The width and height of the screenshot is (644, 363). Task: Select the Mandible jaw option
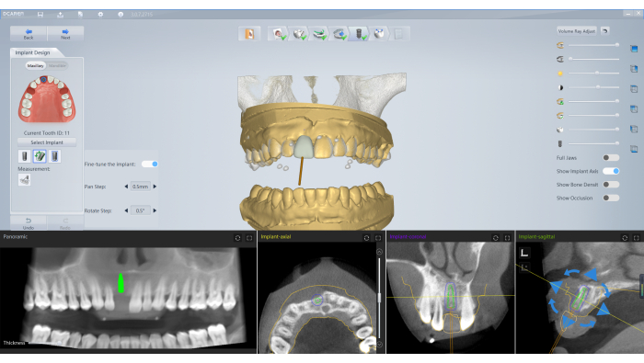tap(57, 65)
